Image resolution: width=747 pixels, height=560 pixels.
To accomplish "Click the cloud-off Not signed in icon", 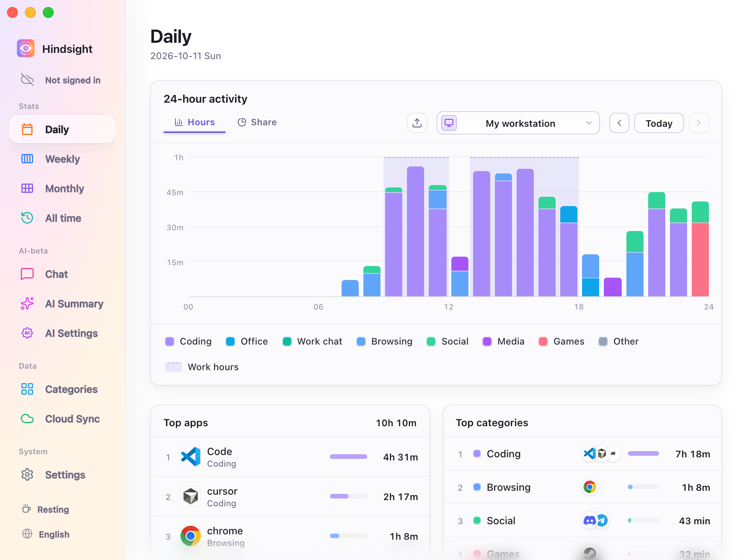I will (x=27, y=80).
